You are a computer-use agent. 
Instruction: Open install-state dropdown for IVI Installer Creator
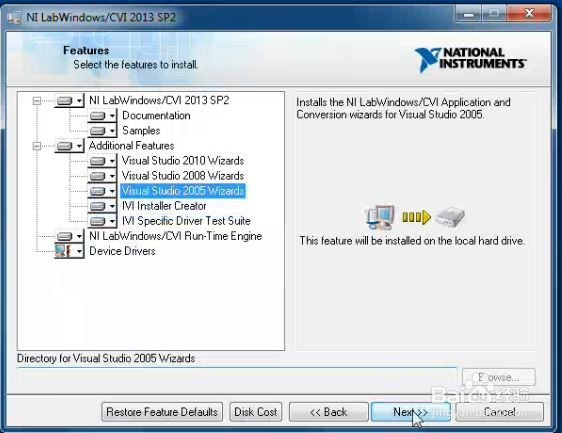tap(103, 206)
